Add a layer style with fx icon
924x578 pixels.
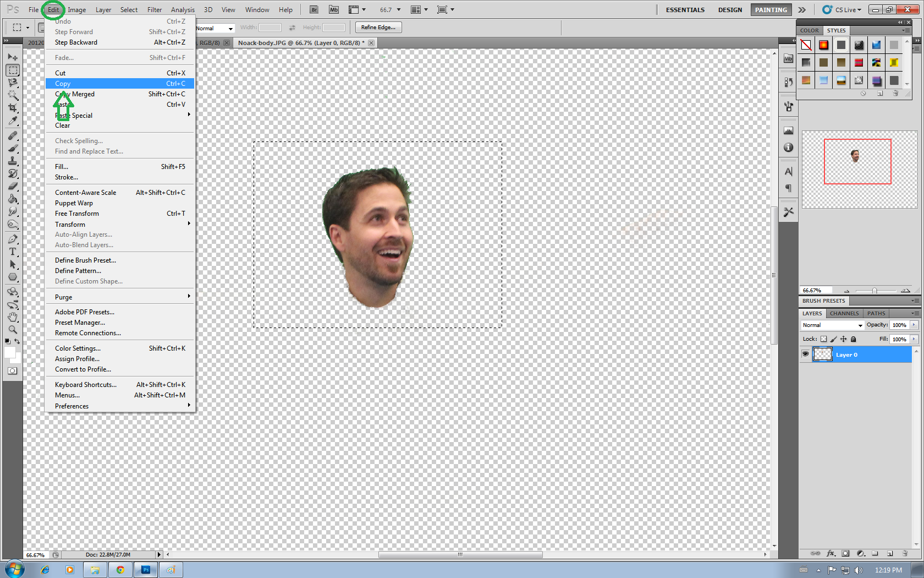[x=831, y=553]
